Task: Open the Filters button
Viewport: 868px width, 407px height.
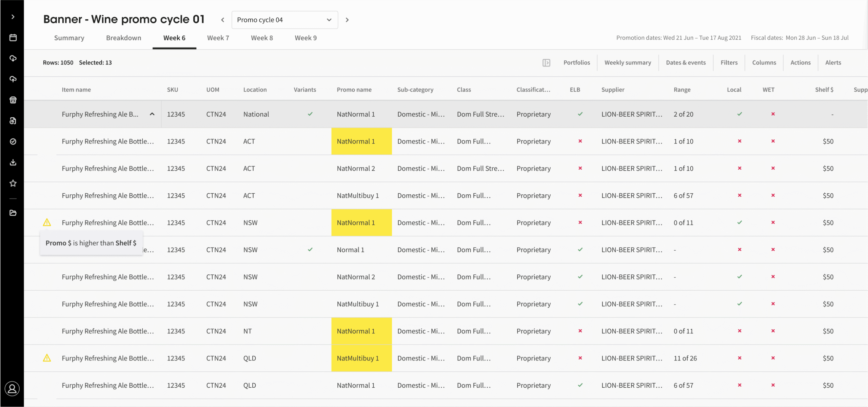Action: [729, 63]
